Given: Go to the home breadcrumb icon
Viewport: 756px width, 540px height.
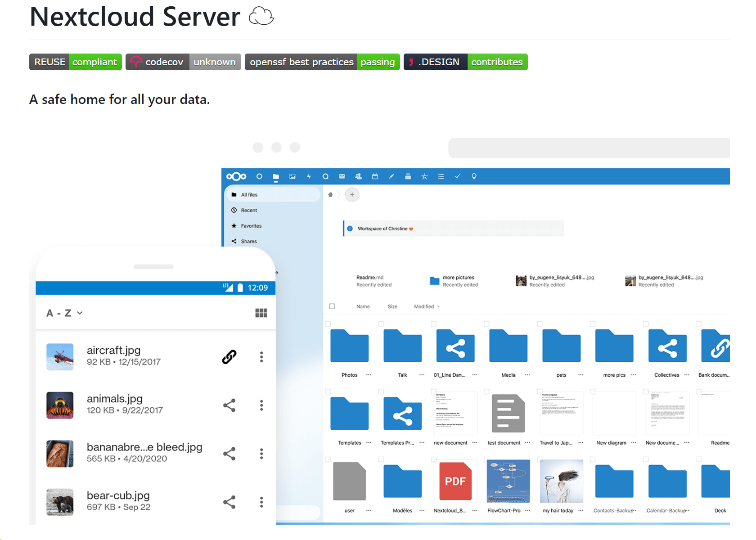Looking at the screenshot, I should click(330, 195).
